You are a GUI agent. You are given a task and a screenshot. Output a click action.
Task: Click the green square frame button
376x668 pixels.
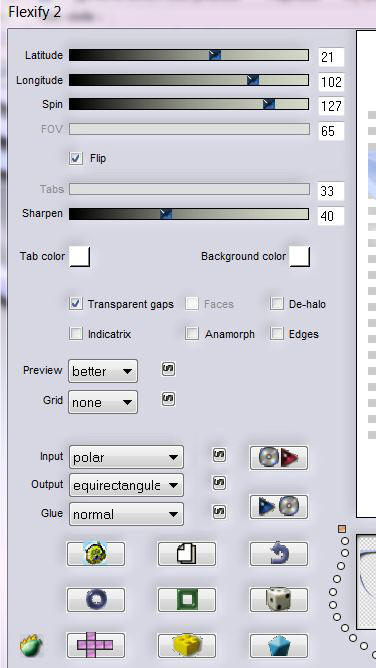click(x=187, y=600)
